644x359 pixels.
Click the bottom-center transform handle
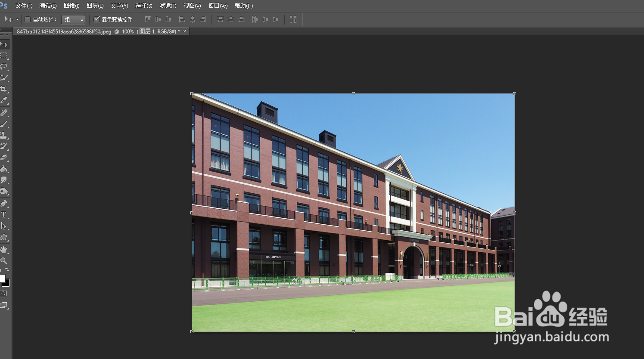point(353,331)
